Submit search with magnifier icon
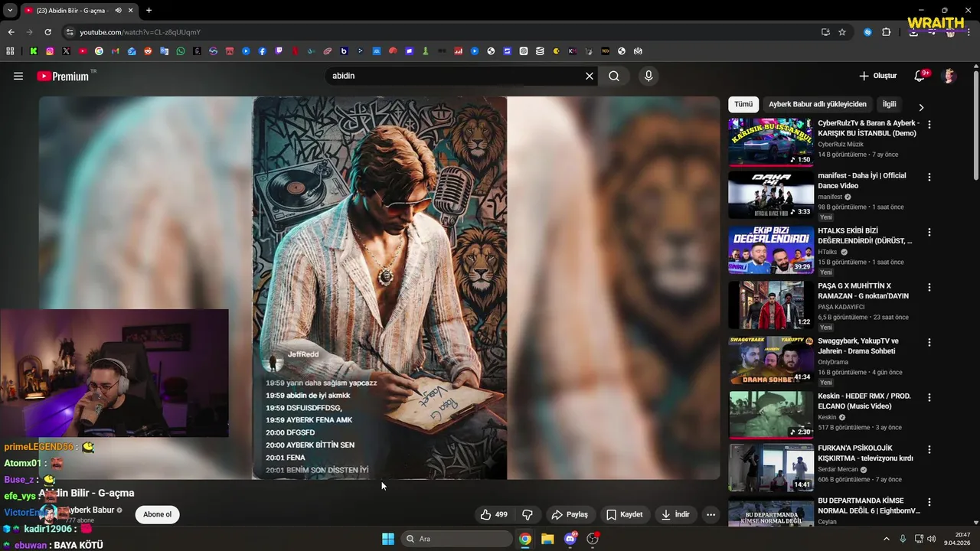 tap(614, 76)
